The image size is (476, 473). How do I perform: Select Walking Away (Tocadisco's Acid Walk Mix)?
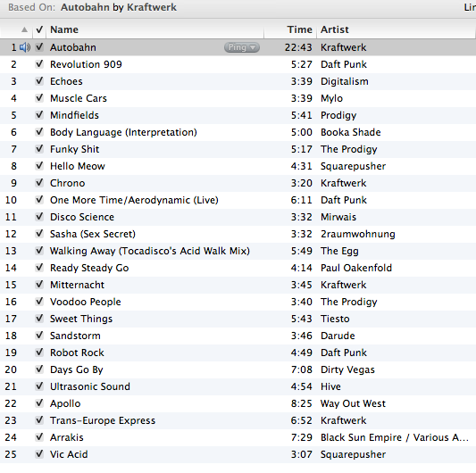point(150,251)
